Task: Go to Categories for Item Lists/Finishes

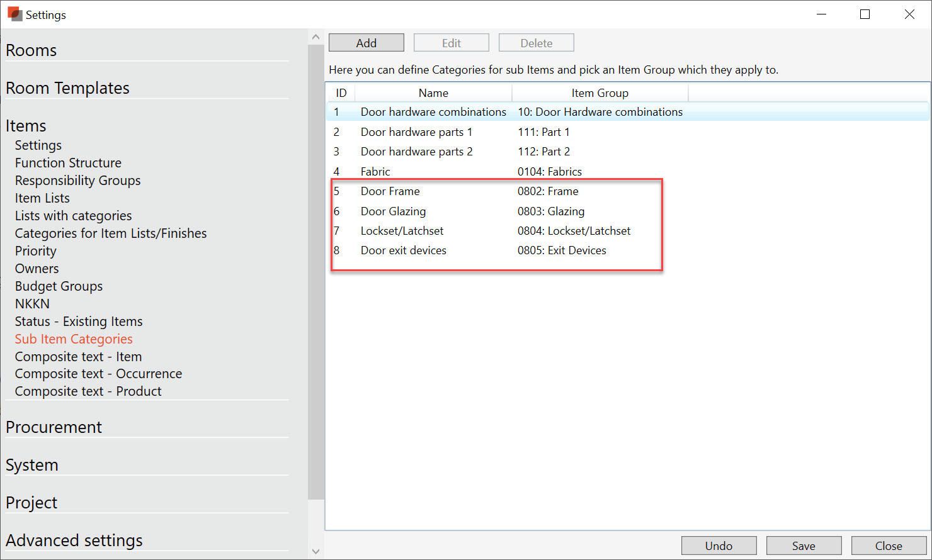Action: click(111, 233)
